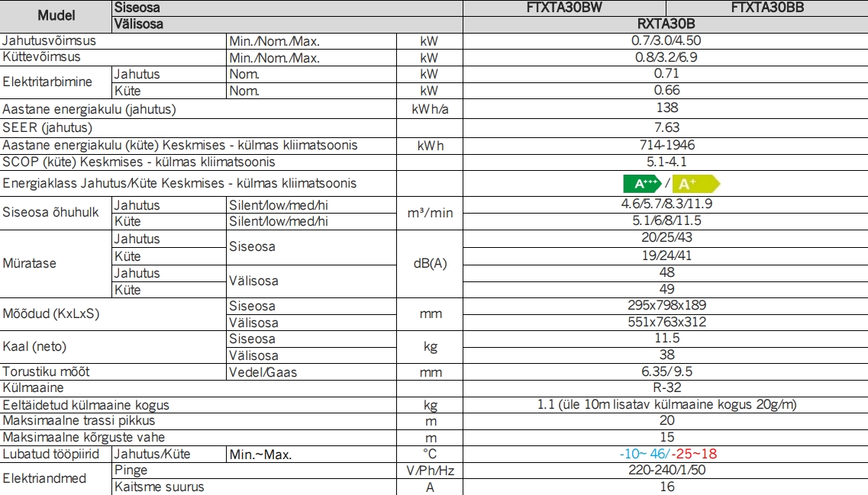This screenshot has height=495, width=868.
Task: Select the Lubatud tööpiirid label
Action: [x=51, y=454]
